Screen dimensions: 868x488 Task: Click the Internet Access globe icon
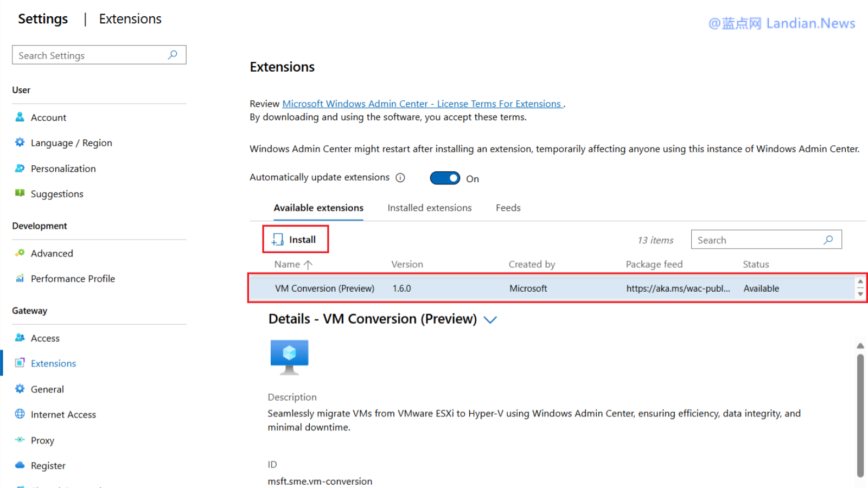tap(20, 414)
